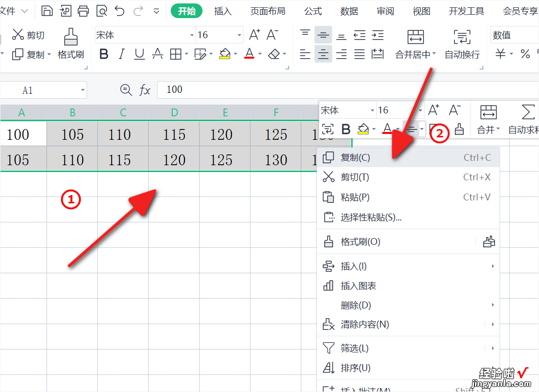The width and height of the screenshot is (539, 392).
Task: Click Bold in the mini toolbar
Action: tap(346, 129)
